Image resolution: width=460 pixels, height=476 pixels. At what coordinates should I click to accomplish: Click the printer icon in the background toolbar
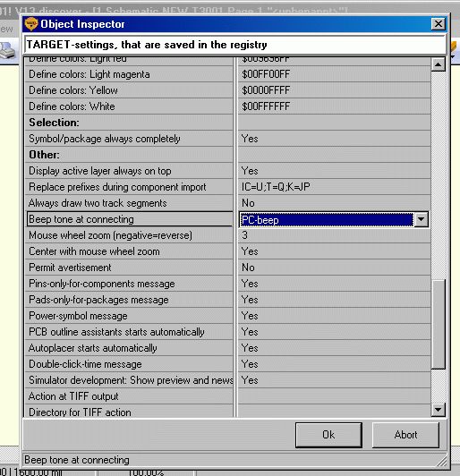point(7,51)
